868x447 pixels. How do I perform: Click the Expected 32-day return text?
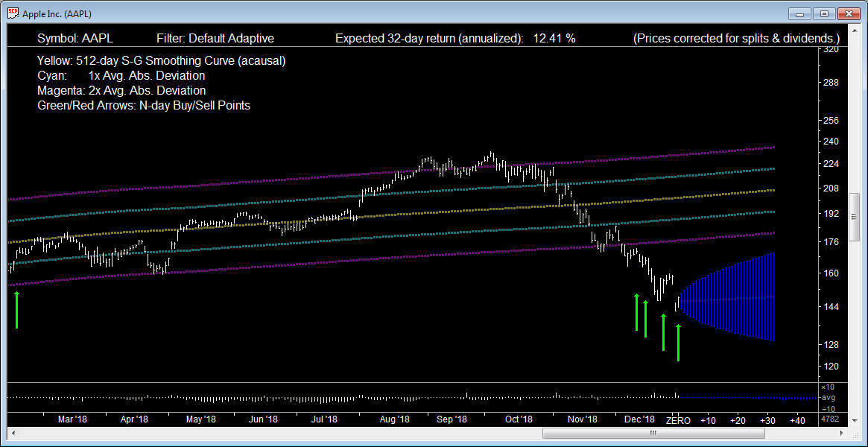(430, 39)
